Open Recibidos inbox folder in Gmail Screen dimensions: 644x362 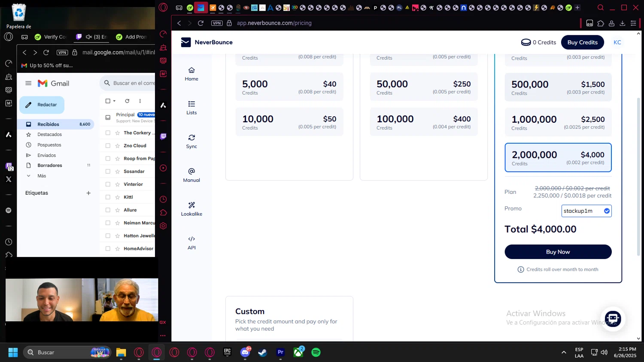(56, 124)
